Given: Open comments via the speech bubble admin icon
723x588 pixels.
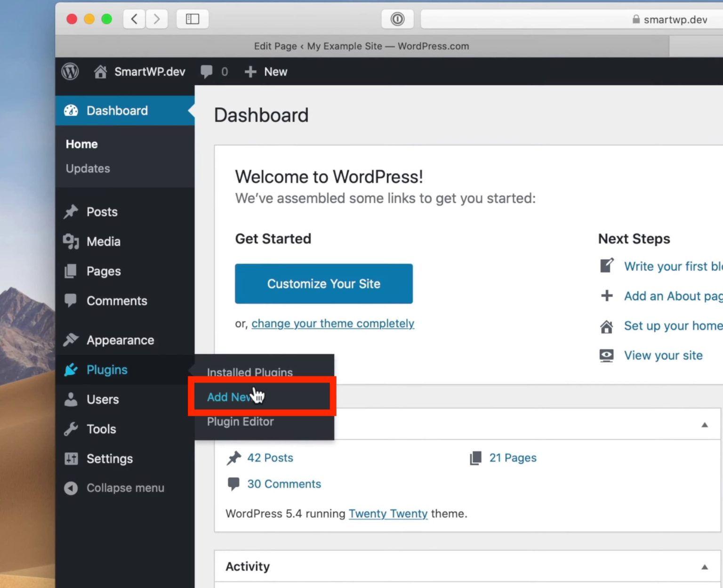Looking at the screenshot, I should coord(207,71).
